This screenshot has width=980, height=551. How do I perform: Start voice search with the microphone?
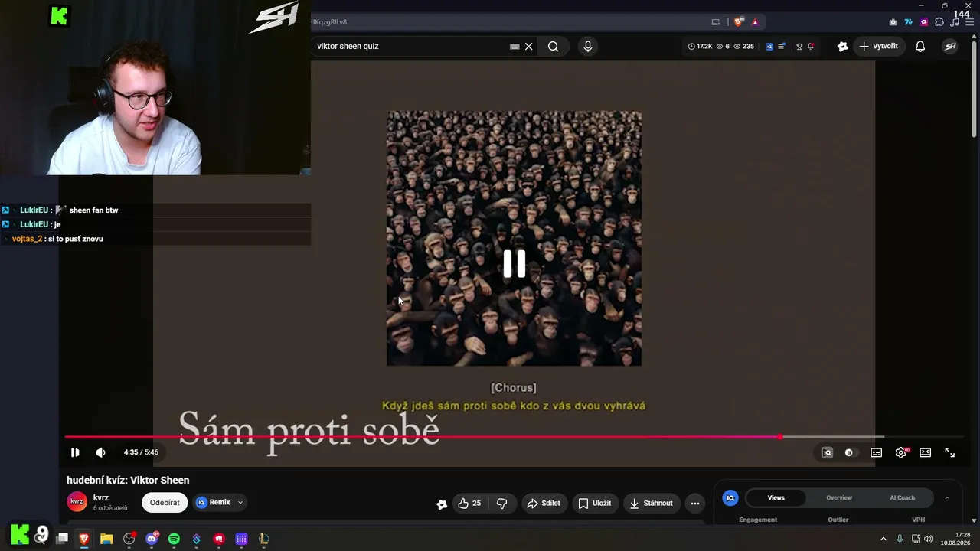587,46
